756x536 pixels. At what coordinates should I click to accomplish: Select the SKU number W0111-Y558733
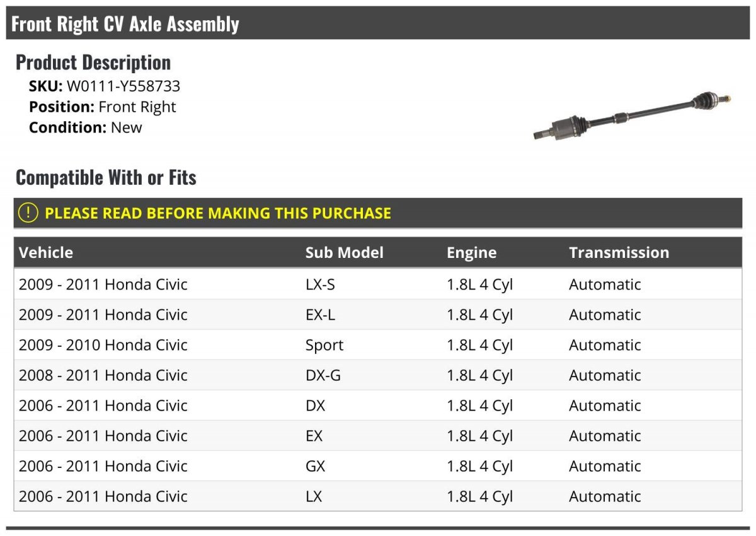point(123,86)
